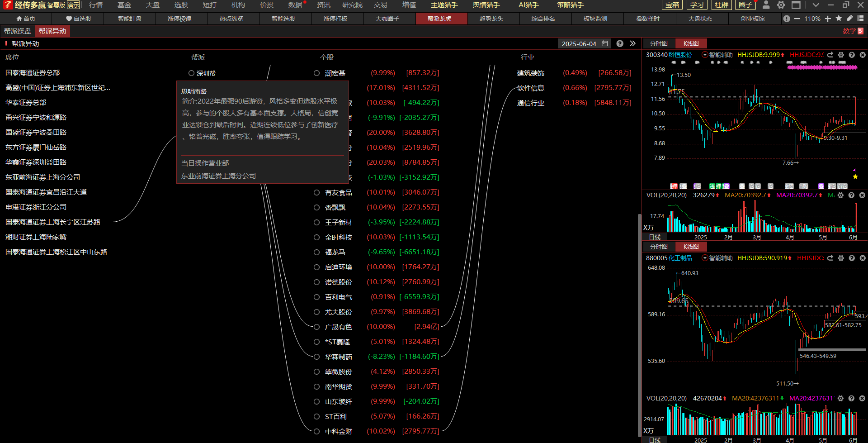
Task: Select seat 东亚前海证券上海分公司 in the seat list
Action: [x=42, y=177]
